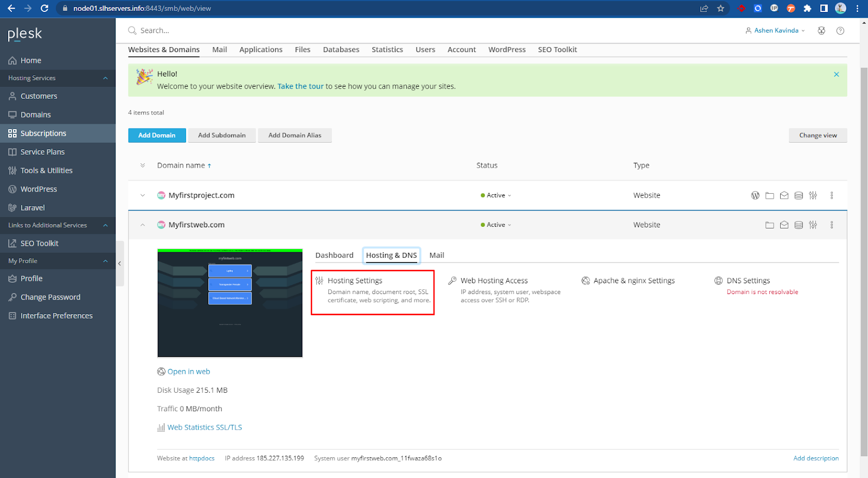Click hosting settings sliders icon for Myfirstproject.com
Image resolution: width=868 pixels, height=478 pixels.
(813, 195)
